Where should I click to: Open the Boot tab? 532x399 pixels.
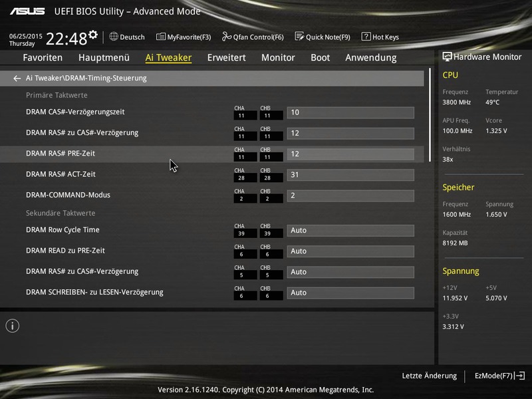(x=321, y=58)
